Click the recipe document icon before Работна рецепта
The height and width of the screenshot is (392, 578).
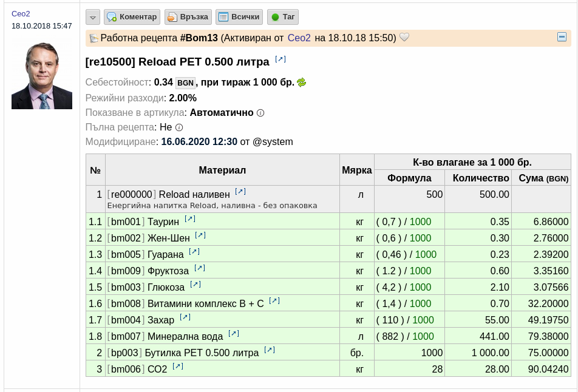click(x=93, y=38)
